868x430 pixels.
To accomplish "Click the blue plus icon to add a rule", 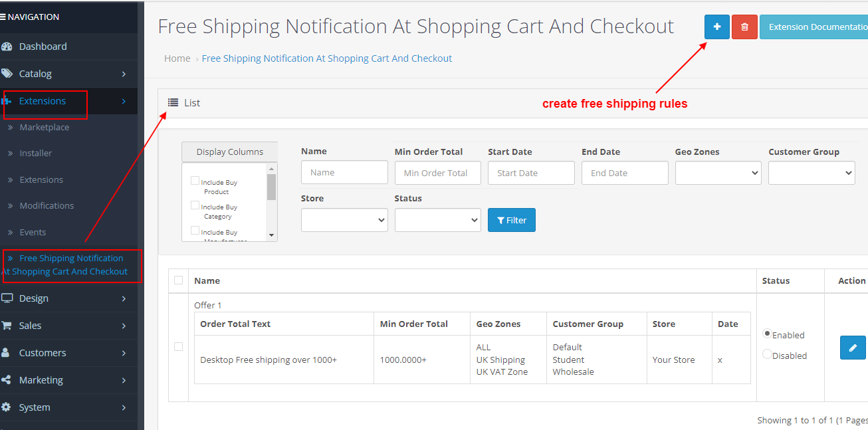I will pyautogui.click(x=716, y=27).
